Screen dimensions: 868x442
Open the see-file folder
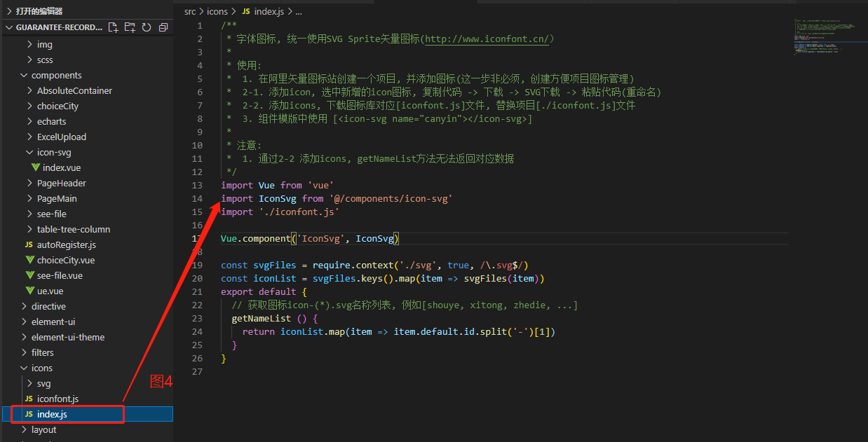[52, 214]
